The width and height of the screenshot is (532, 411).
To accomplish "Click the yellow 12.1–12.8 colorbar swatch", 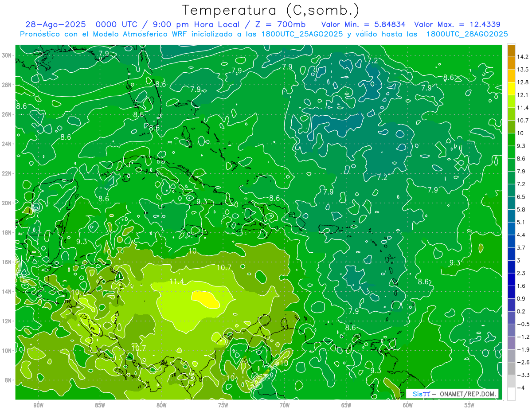I will [511, 89].
